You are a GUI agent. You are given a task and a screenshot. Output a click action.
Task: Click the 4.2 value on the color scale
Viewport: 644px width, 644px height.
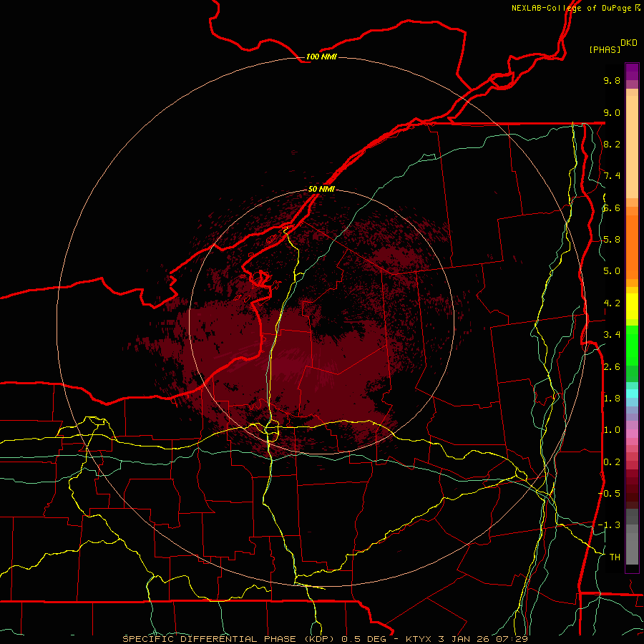pos(612,303)
